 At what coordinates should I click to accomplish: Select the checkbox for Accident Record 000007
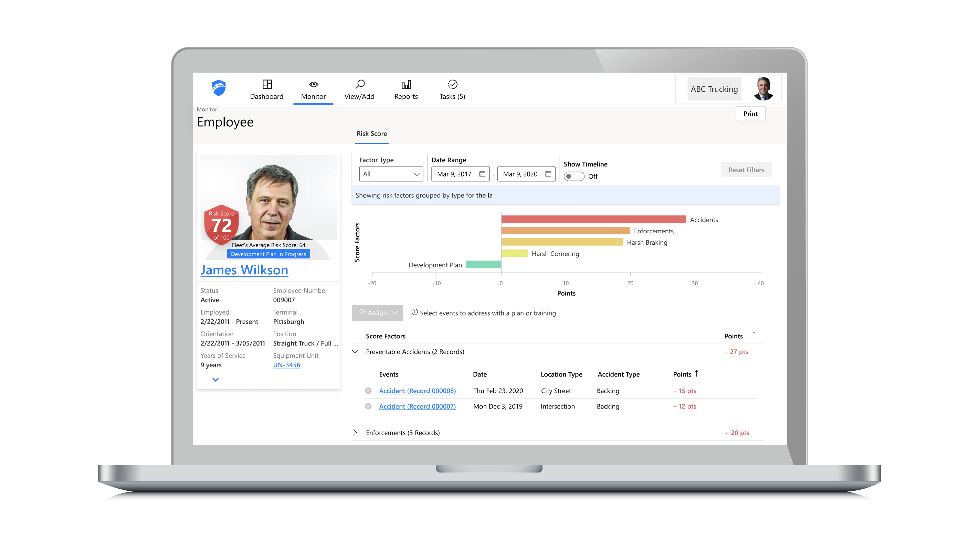tap(368, 406)
